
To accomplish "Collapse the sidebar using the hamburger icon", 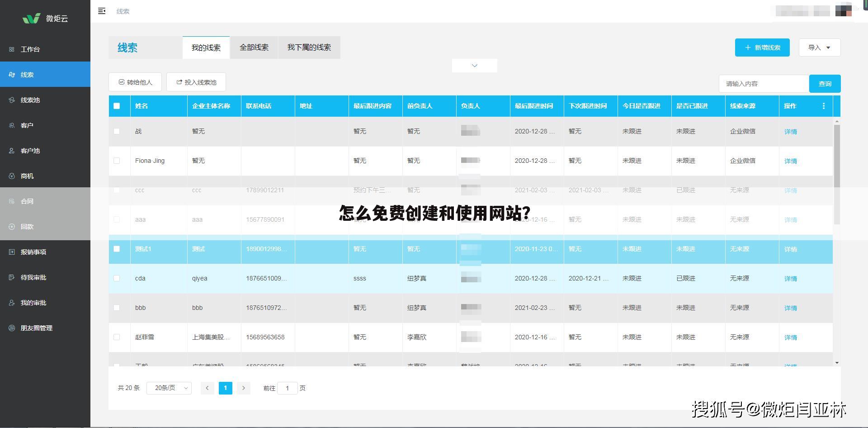I will pyautogui.click(x=102, y=11).
